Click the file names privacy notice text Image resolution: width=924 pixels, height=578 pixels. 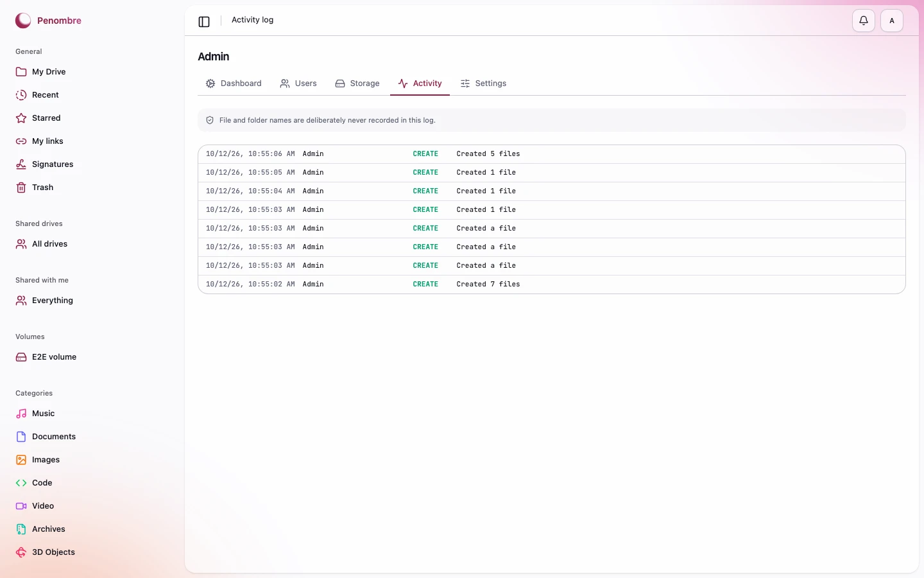click(x=327, y=120)
